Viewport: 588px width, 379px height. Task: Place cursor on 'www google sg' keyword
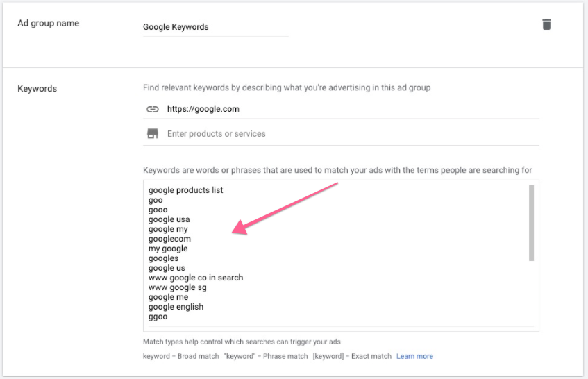coord(178,287)
